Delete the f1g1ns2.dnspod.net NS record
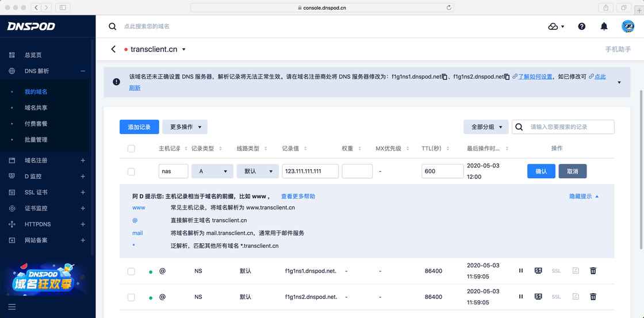Viewport: 644px width, 318px height. [x=593, y=297]
